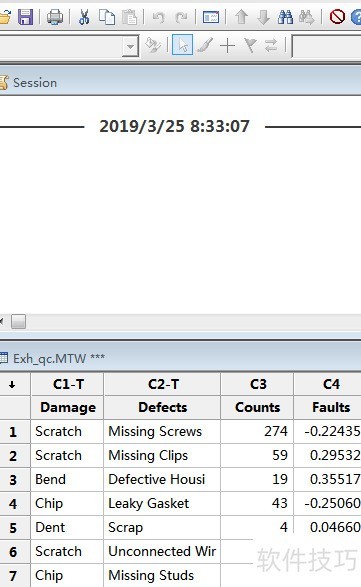Activate the Session window title bar

click(x=180, y=82)
